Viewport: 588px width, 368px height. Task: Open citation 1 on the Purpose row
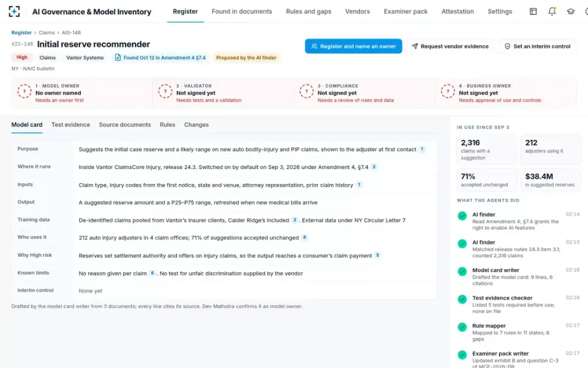[x=422, y=149]
